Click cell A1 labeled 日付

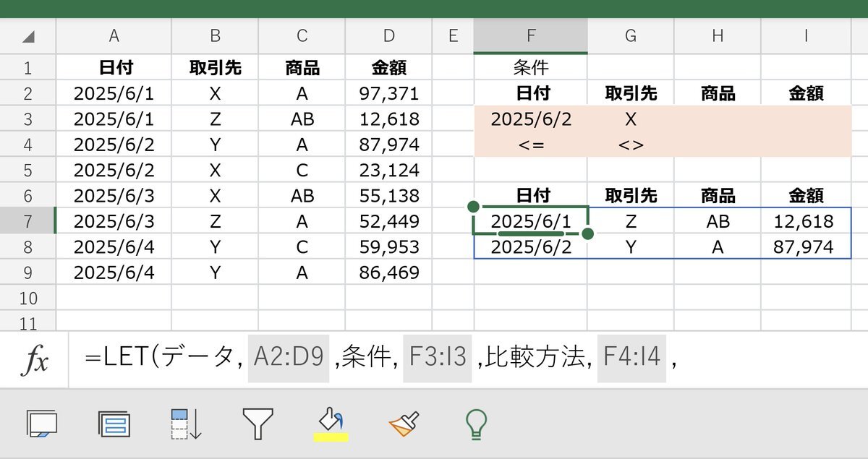tap(114, 68)
